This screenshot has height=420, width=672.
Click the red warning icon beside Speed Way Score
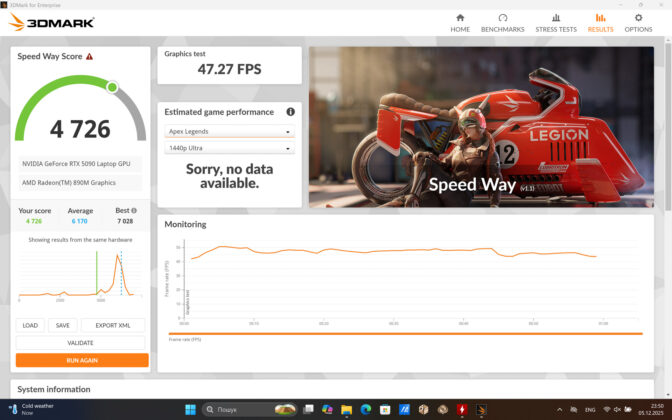point(89,57)
